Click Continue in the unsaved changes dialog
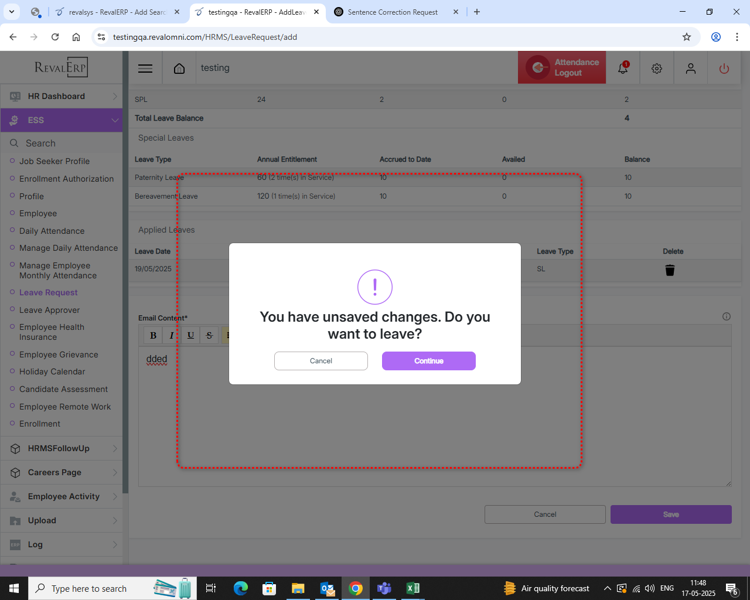The width and height of the screenshot is (750, 600). 428,361
